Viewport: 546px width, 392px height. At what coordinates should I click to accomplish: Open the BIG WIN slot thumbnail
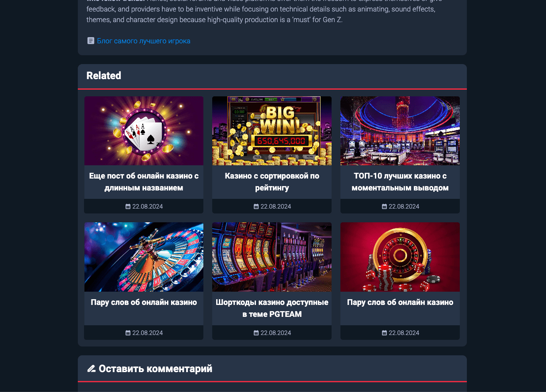click(x=272, y=131)
